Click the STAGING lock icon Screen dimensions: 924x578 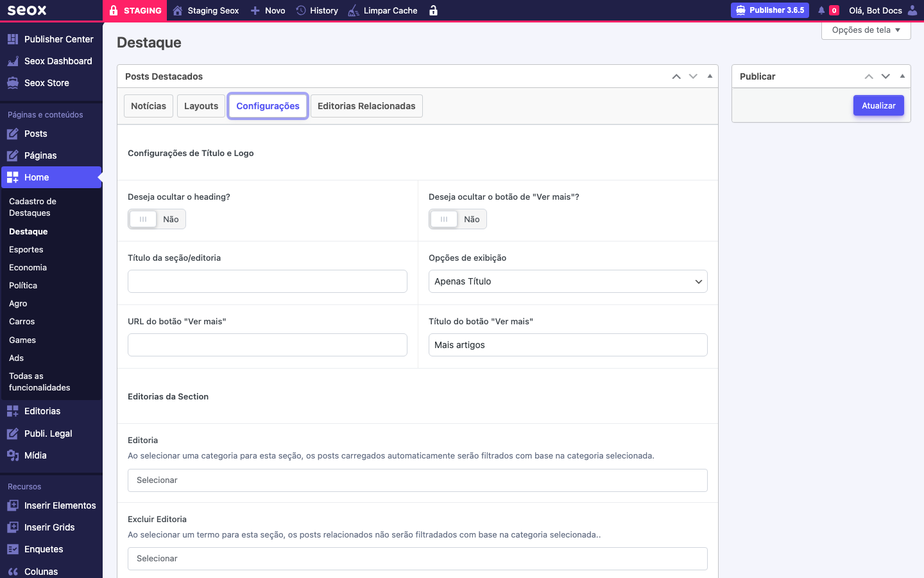point(114,10)
